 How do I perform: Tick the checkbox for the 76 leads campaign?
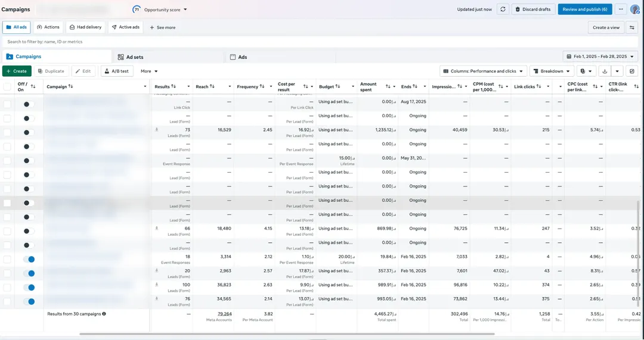[7, 301]
